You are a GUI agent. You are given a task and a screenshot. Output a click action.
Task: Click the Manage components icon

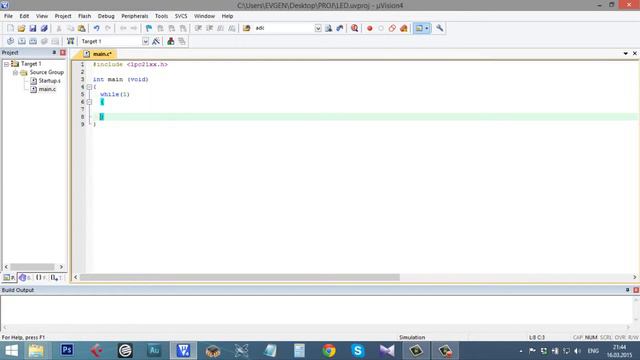point(171,41)
